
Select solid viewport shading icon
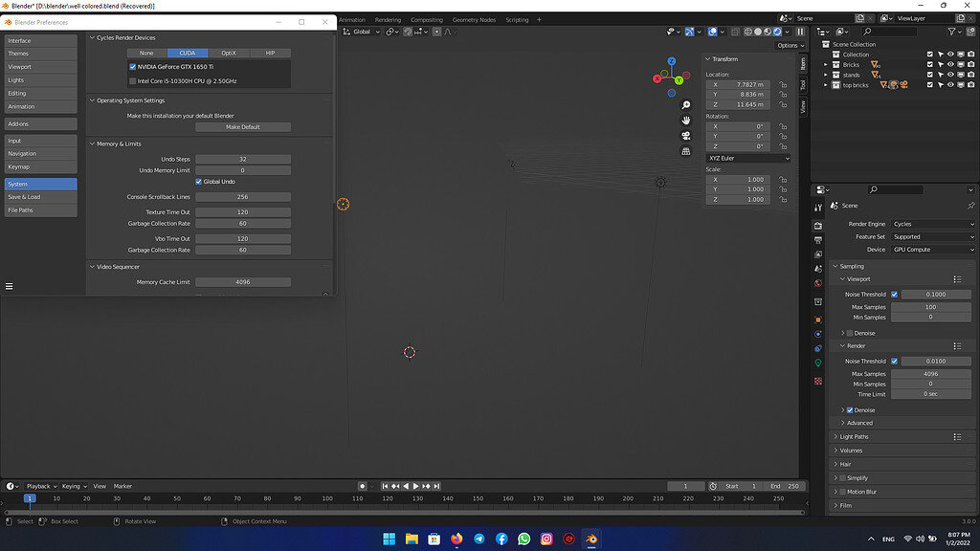point(758,32)
